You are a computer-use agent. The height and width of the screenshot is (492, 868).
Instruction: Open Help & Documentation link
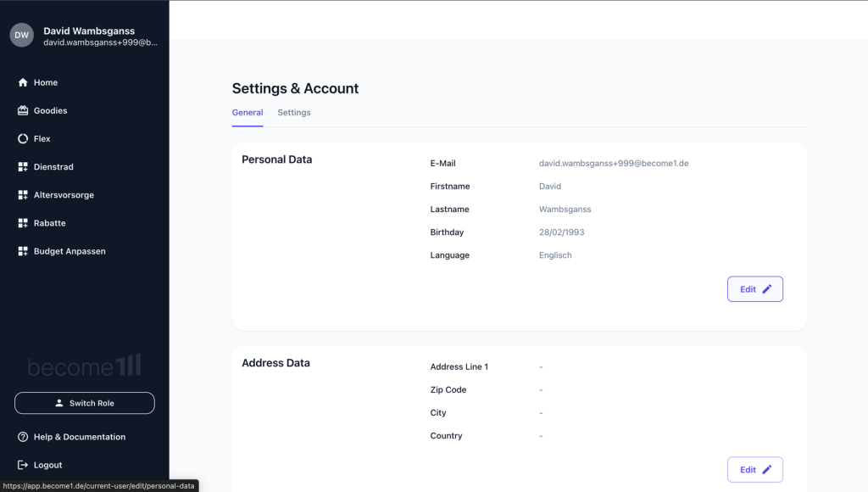coord(79,437)
